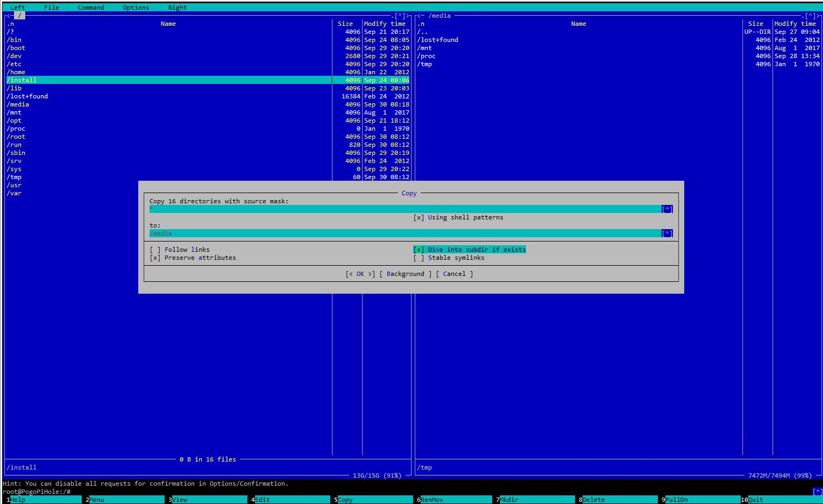Disable Using shell patterns checkbox

pos(418,217)
